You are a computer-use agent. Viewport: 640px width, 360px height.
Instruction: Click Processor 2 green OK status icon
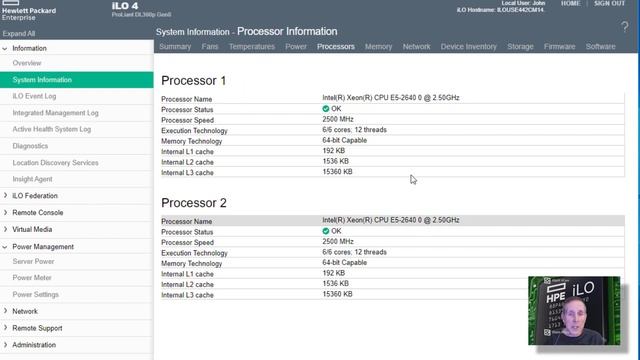click(x=326, y=231)
